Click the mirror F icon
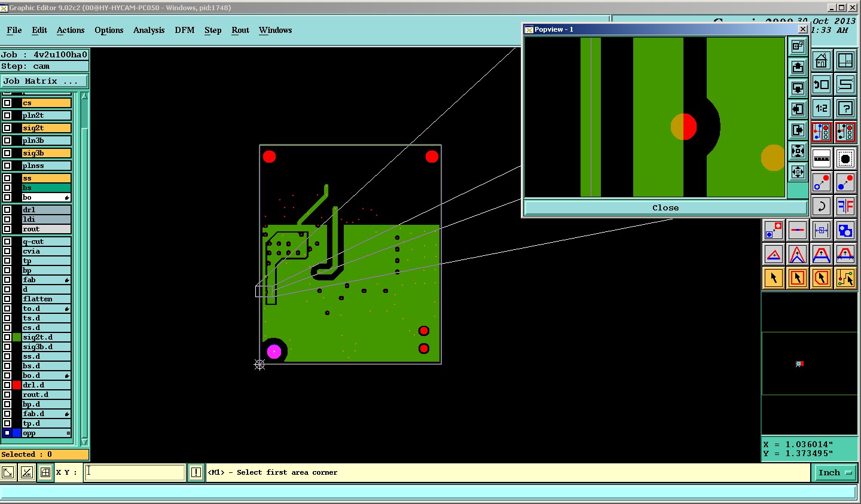 click(x=845, y=206)
